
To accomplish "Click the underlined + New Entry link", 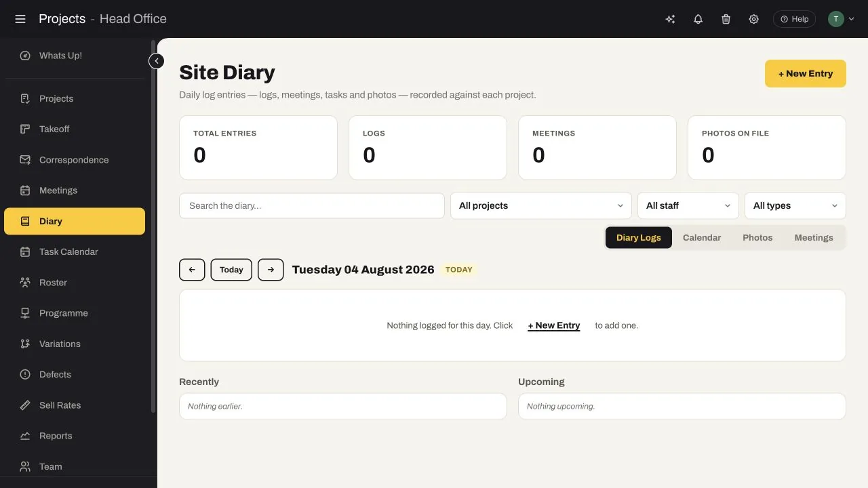I will [x=554, y=325].
